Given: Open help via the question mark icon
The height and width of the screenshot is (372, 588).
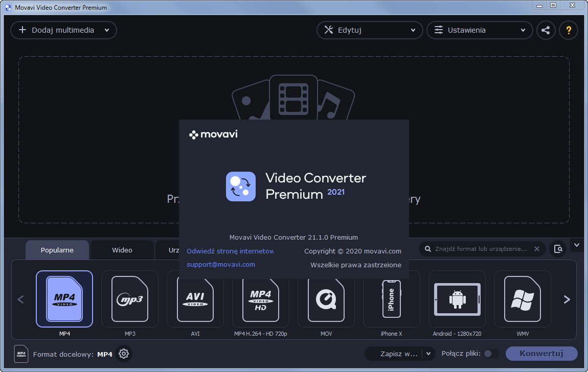Looking at the screenshot, I should 569,30.
